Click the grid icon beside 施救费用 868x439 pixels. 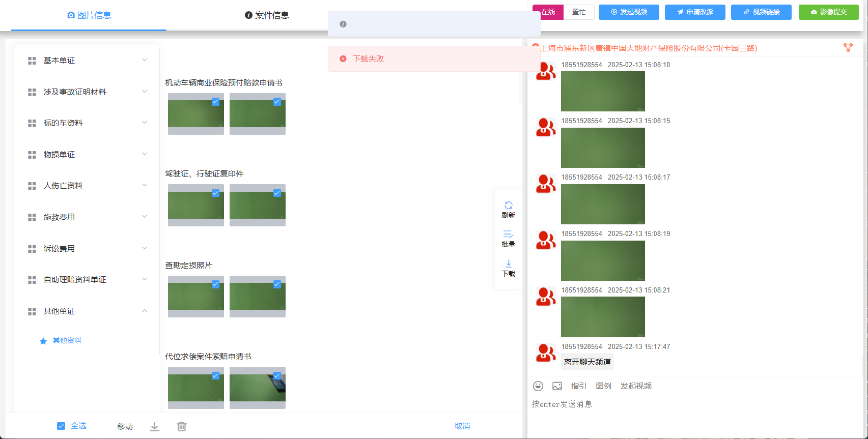(32, 217)
